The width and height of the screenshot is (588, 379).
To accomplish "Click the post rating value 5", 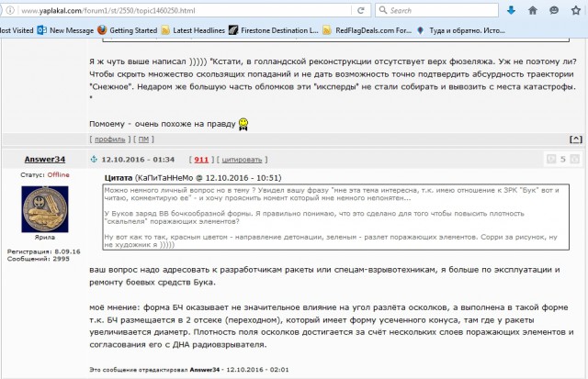I will click(563, 160).
